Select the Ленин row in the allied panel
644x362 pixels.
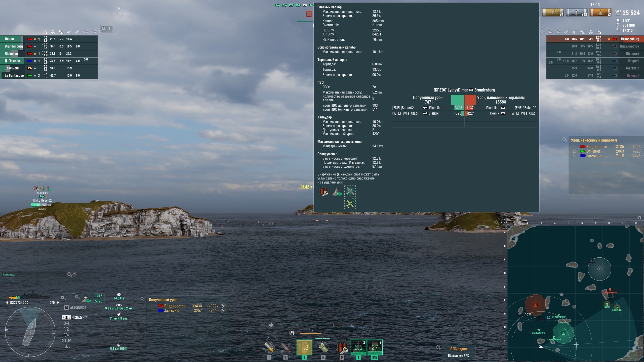(49, 39)
